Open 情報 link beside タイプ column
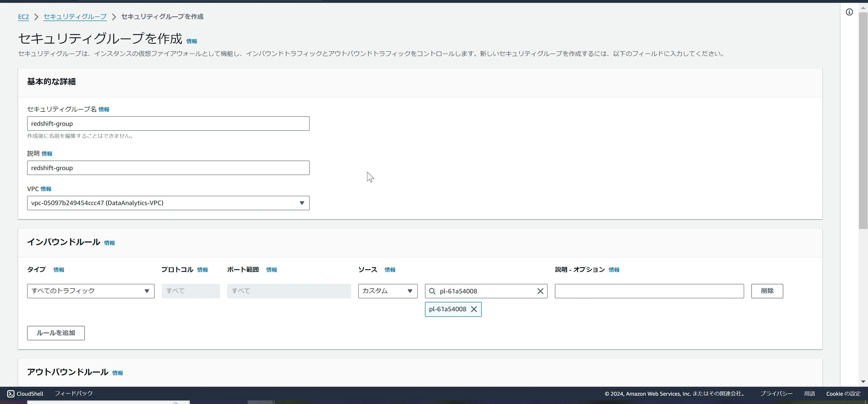Image resolution: width=868 pixels, height=404 pixels. (x=59, y=270)
